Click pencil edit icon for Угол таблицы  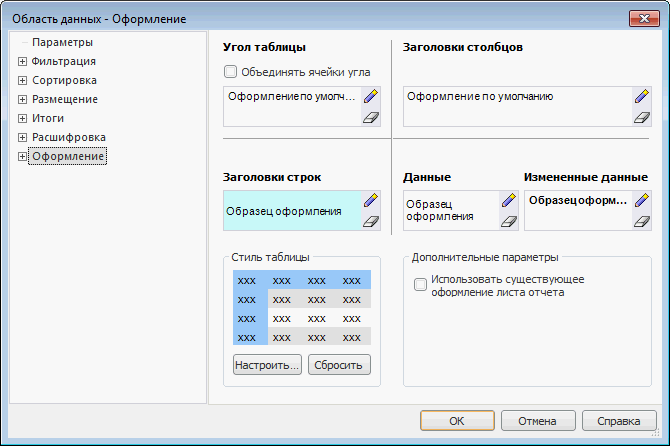[x=372, y=97]
